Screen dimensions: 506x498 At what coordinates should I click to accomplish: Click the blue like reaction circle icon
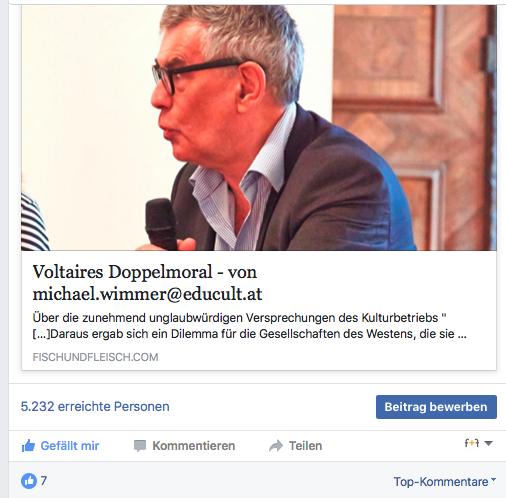29,481
